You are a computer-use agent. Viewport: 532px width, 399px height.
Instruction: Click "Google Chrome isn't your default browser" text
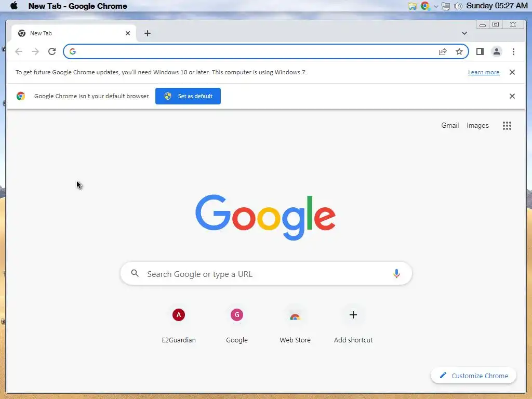tap(91, 96)
